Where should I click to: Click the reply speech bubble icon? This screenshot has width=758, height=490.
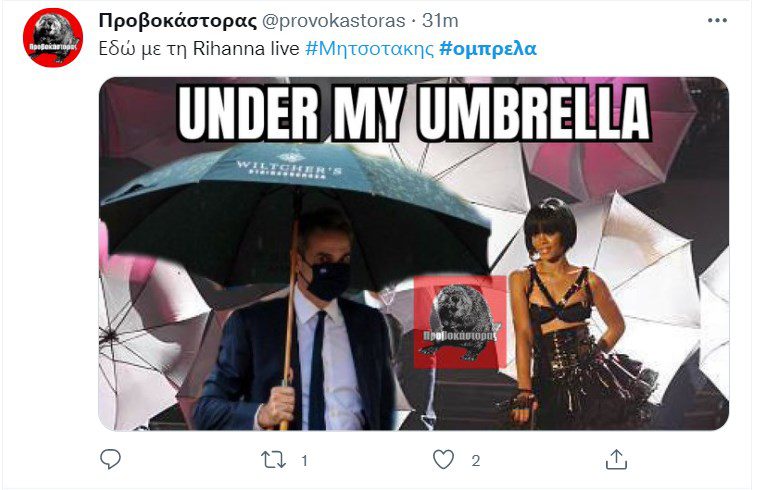(x=110, y=459)
